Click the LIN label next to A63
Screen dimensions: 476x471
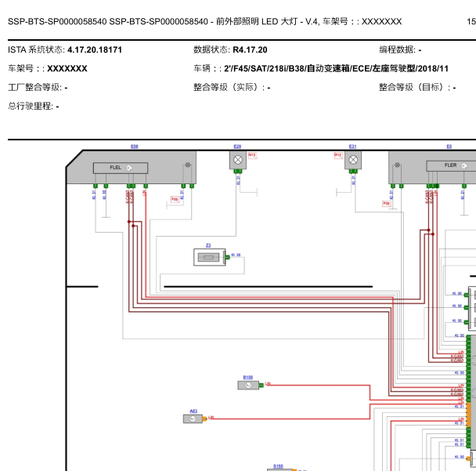211,418
